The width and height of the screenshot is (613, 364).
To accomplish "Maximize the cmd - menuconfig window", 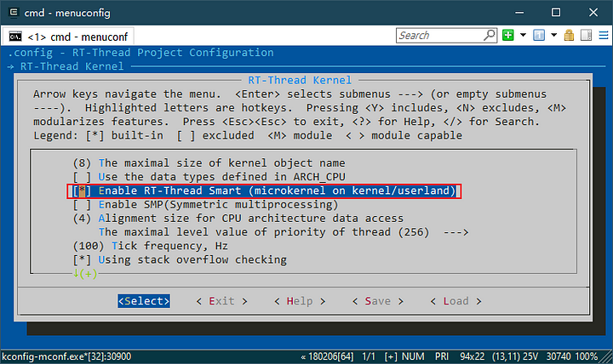I will [x=556, y=13].
